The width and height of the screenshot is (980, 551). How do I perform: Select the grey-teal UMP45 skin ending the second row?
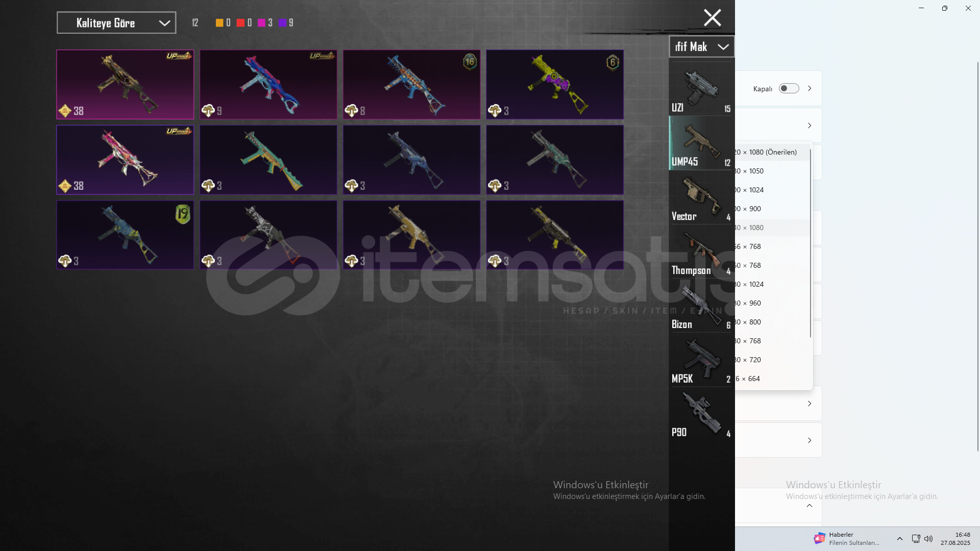(x=555, y=160)
